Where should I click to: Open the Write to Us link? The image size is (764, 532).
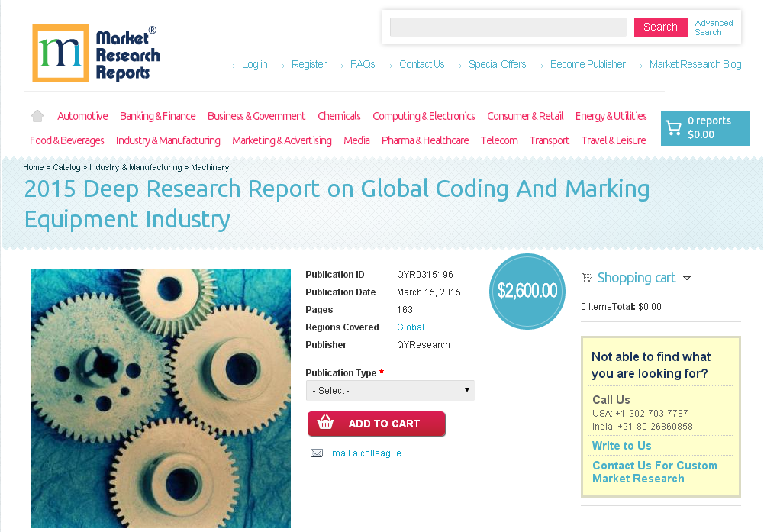click(621, 446)
